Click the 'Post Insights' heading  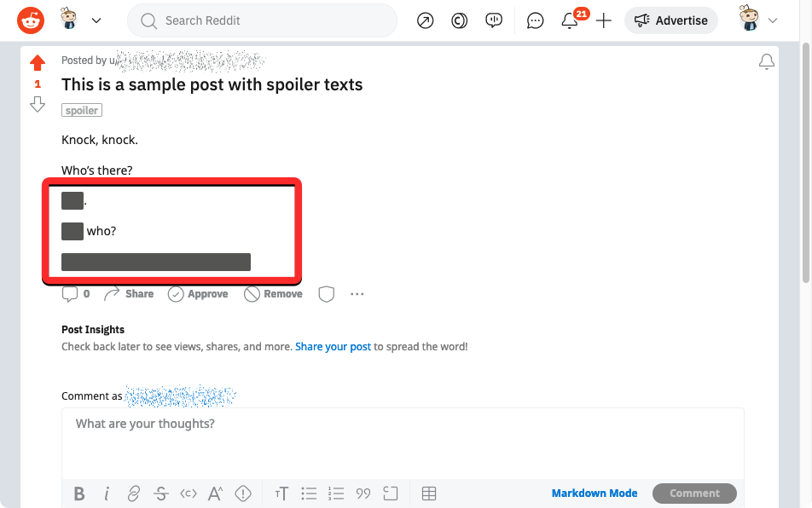tap(93, 330)
